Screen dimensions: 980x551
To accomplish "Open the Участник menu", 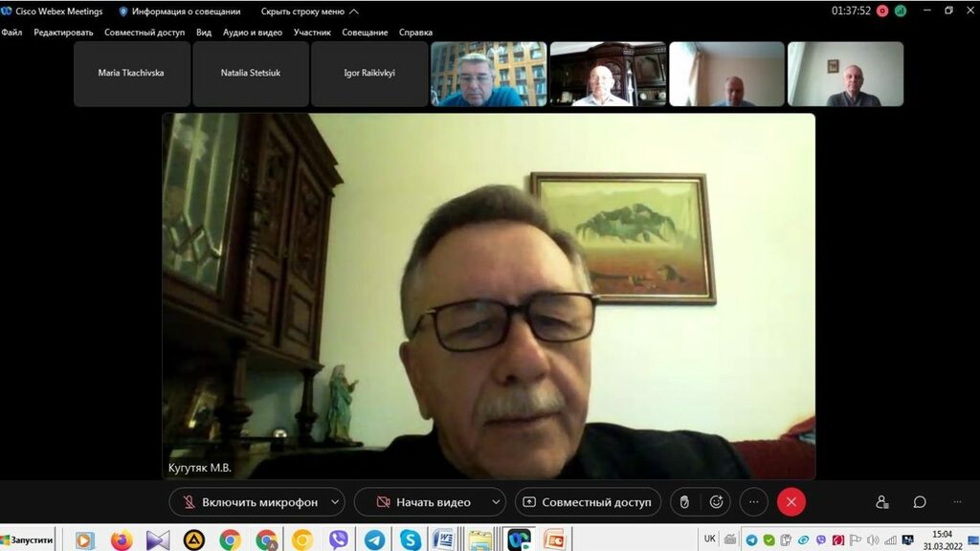I will coord(312,33).
